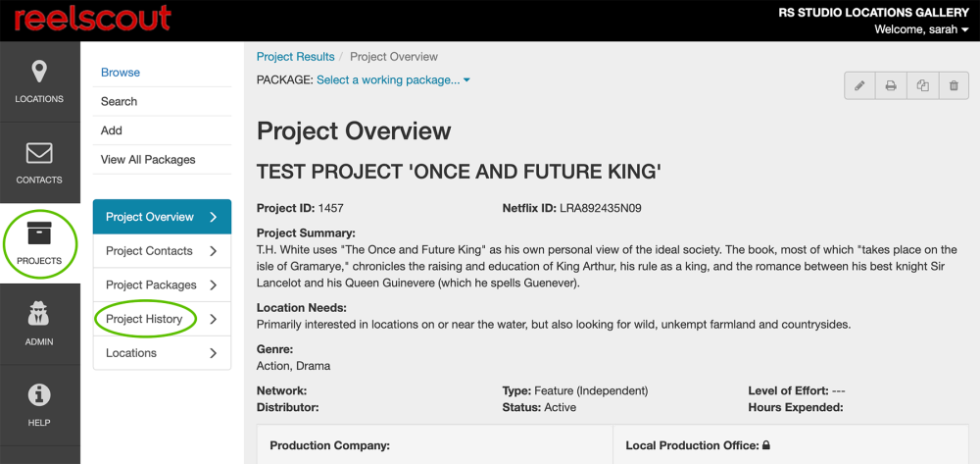Duplicate project with the copy icon
Screen dimensions: 980x464
click(922, 86)
